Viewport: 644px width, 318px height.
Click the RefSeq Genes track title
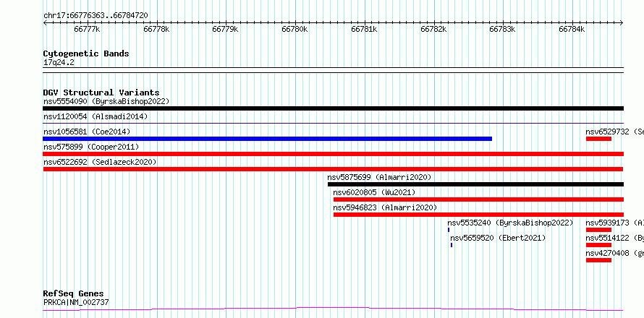pos(73,294)
